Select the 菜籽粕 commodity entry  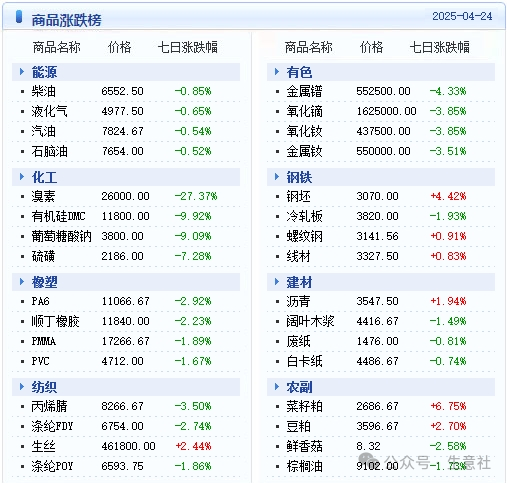tap(304, 406)
